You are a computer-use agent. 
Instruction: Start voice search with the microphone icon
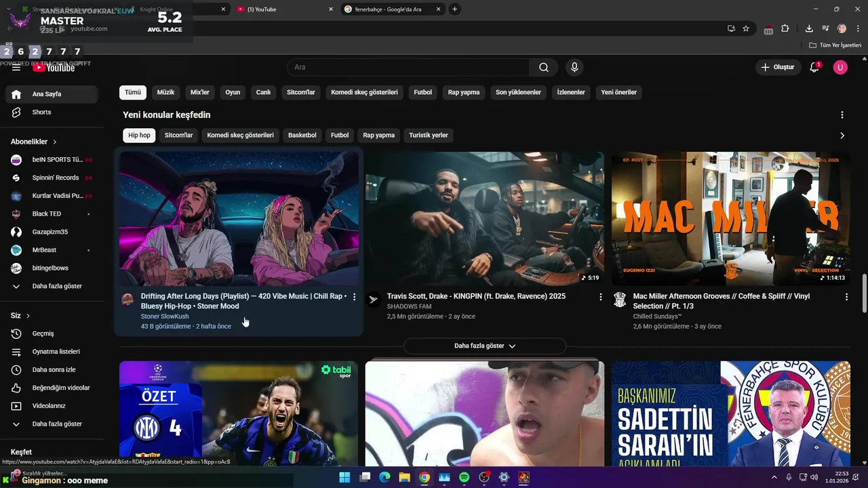pyautogui.click(x=574, y=67)
